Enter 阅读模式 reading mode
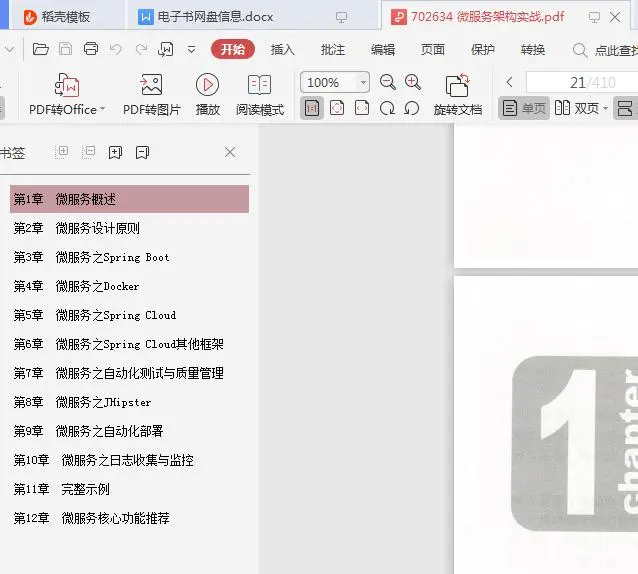Screen dimensions: 638x574 (260, 94)
